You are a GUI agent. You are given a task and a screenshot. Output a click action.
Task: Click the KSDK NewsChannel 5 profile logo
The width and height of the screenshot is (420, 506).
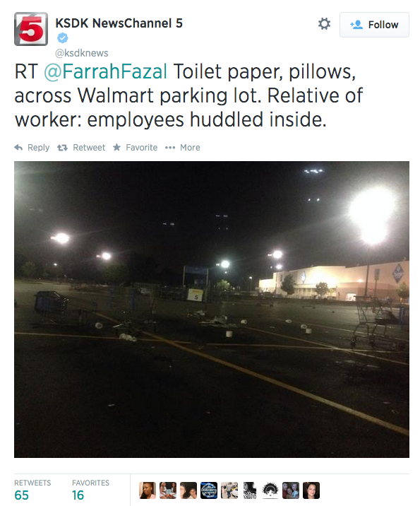tap(31, 29)
